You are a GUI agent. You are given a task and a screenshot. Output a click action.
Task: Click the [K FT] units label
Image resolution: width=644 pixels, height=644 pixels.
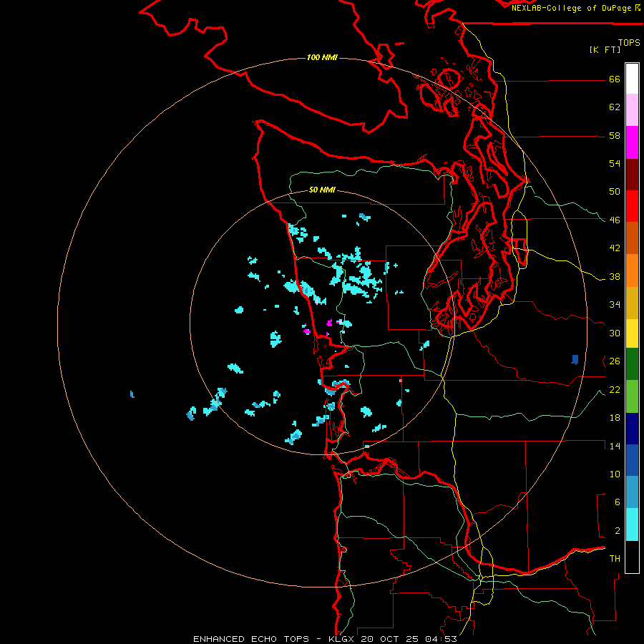[605, 49]
